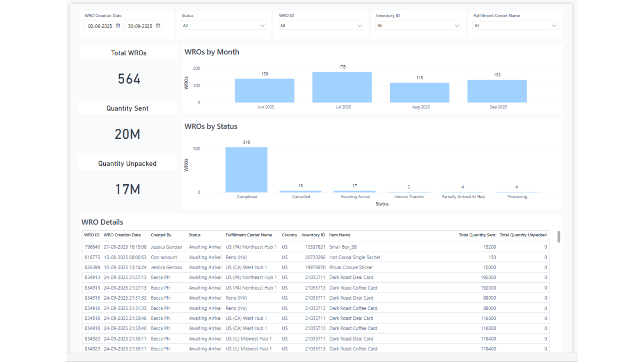The height and width of the screenshot is (362, 644).
Task: Open the start date calendar picker icon
Action: tap(118, 26)
